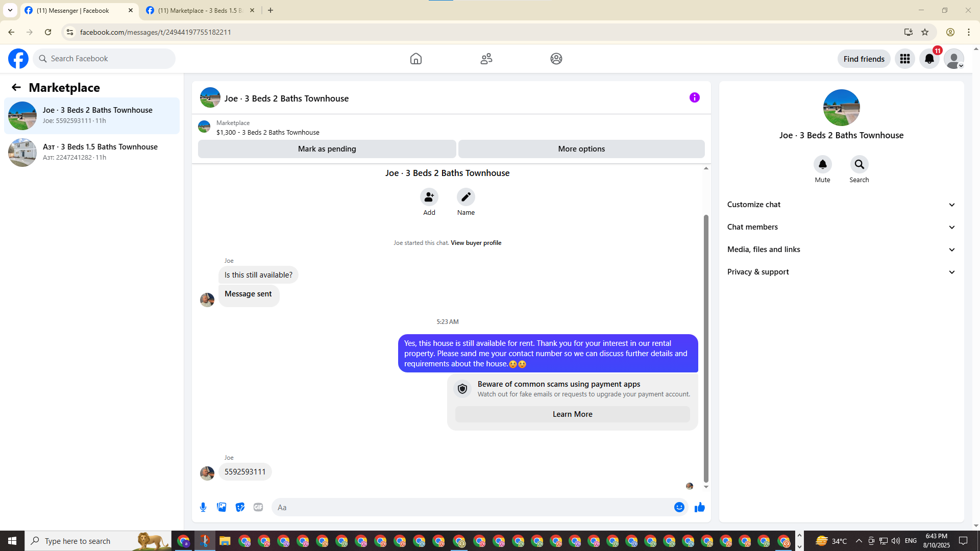Open the View buyer profile link

point(476,243)
